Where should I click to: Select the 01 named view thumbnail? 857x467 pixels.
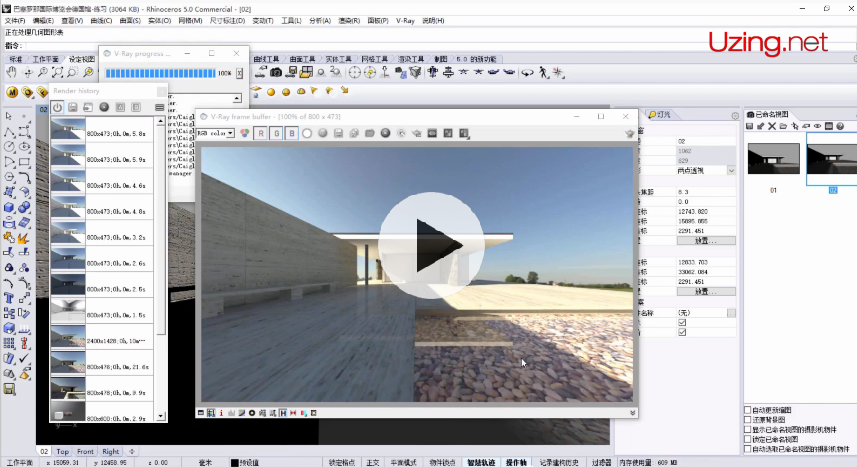[773, 160]
